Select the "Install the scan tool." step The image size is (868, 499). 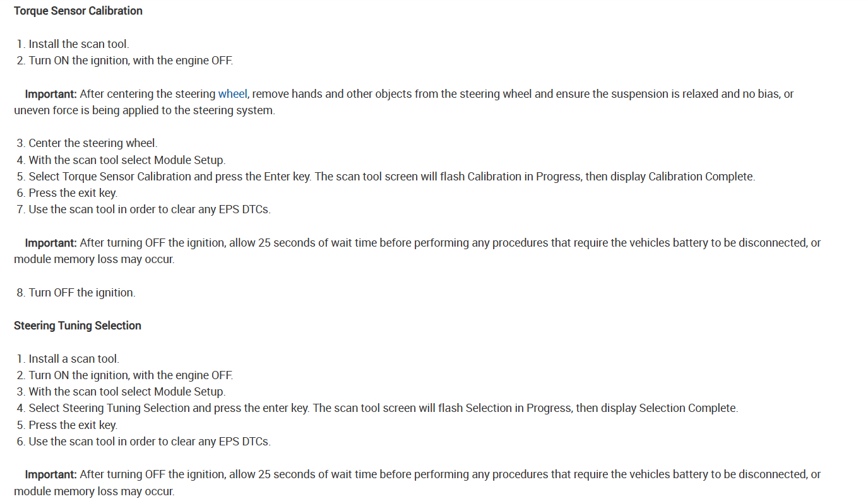[78, 44]
